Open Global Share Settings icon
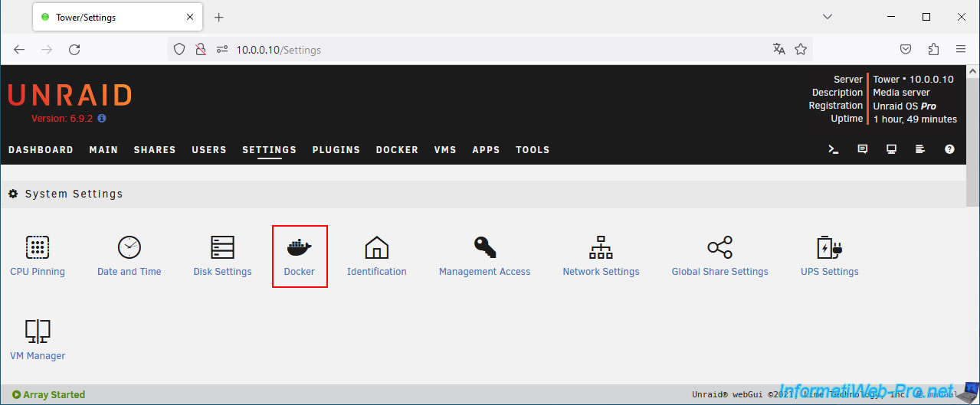Viewport: 980px width, 405px height. pos(719,247)
